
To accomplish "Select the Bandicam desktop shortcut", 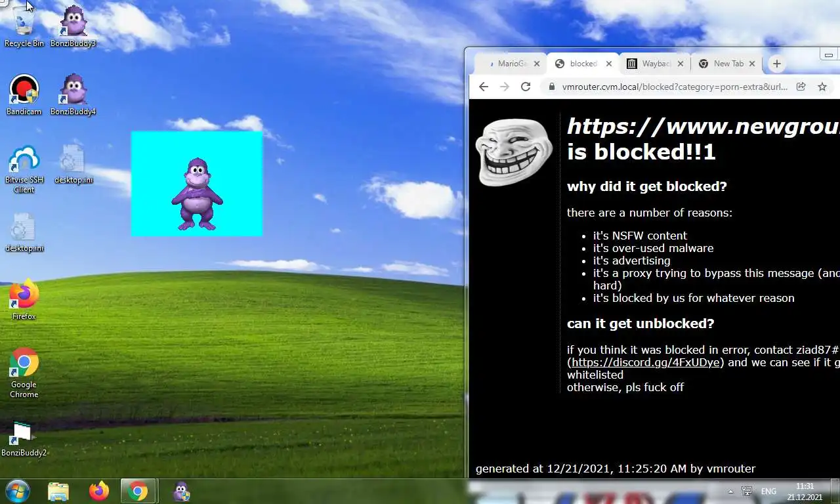I will [x=24, y=95].
